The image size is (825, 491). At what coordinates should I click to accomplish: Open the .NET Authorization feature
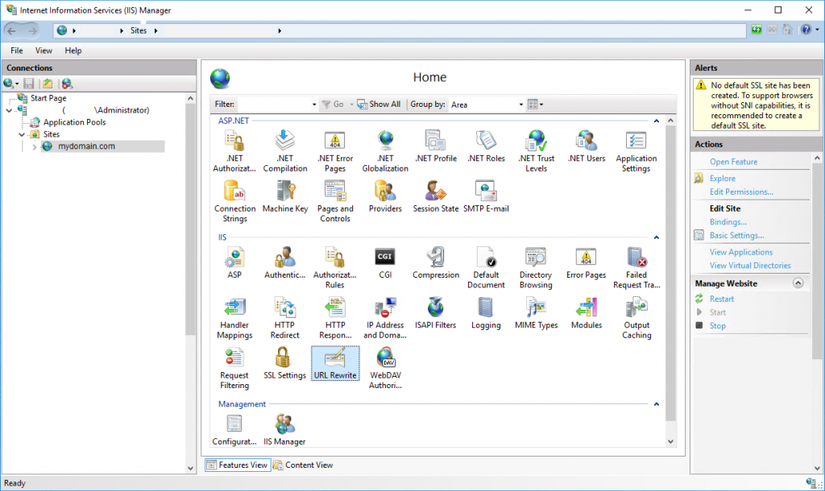click(234, 152)
